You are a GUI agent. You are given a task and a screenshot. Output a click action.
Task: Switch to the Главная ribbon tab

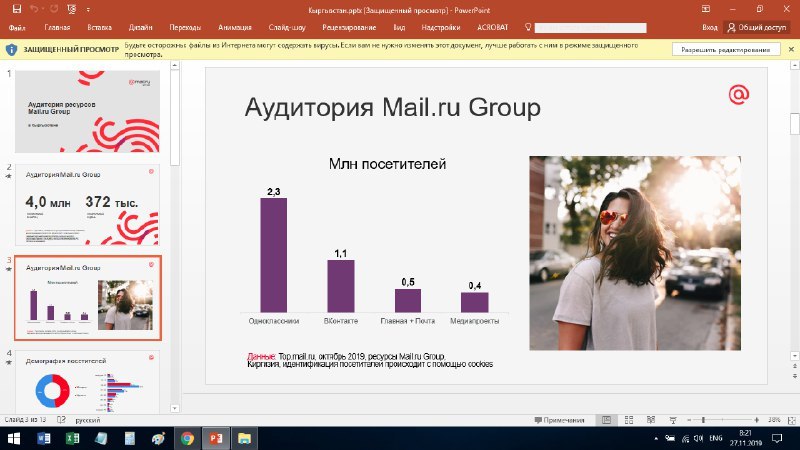[57, 28]
